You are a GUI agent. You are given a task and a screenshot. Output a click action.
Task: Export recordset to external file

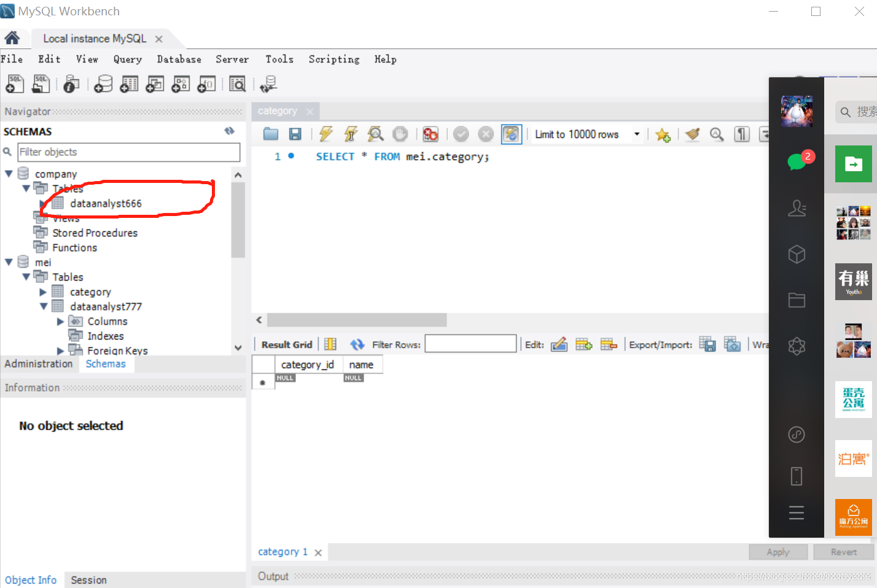(707, 344)
